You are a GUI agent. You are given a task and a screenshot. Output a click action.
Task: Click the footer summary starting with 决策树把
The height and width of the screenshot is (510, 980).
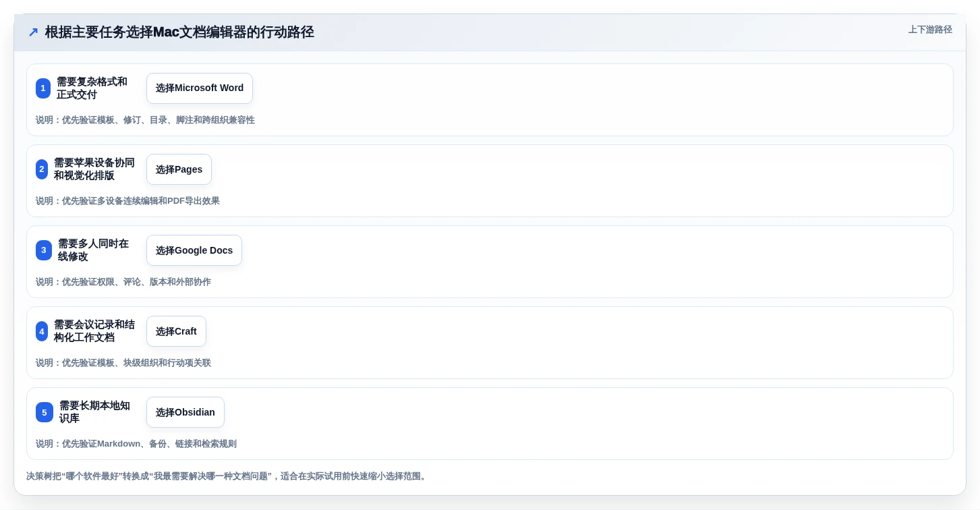(227, 476)
